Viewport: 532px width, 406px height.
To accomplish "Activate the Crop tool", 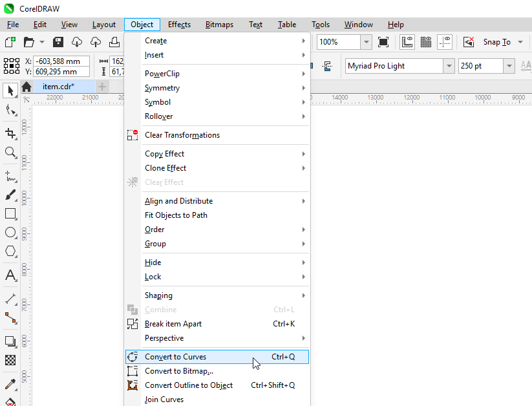I will [x=10, y=134].
